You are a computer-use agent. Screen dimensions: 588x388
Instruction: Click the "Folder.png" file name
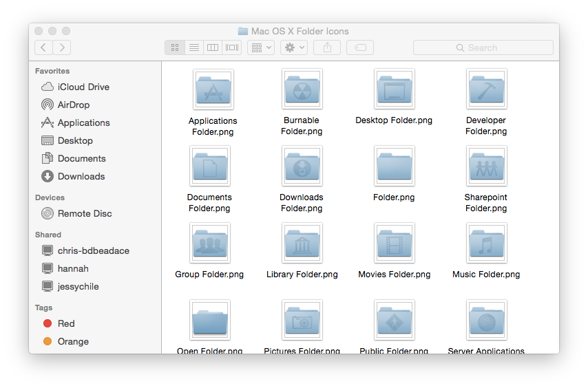click(394, 197)
